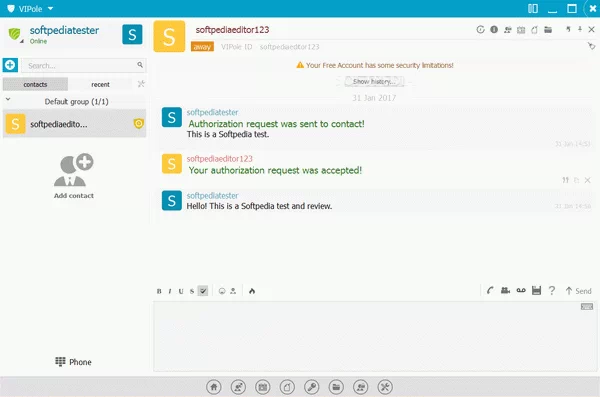Click the contact insert icon next to the smiley
600x397 pixels.
point(233,291)
